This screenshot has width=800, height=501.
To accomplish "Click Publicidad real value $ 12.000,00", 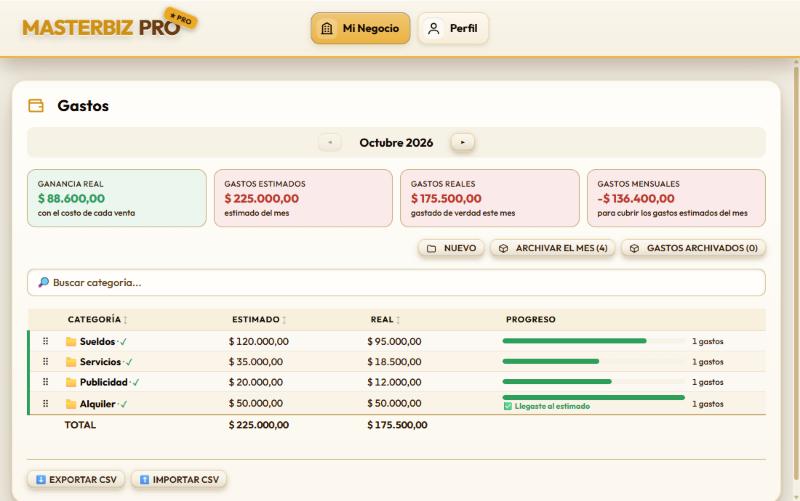I will click(394, 383).
